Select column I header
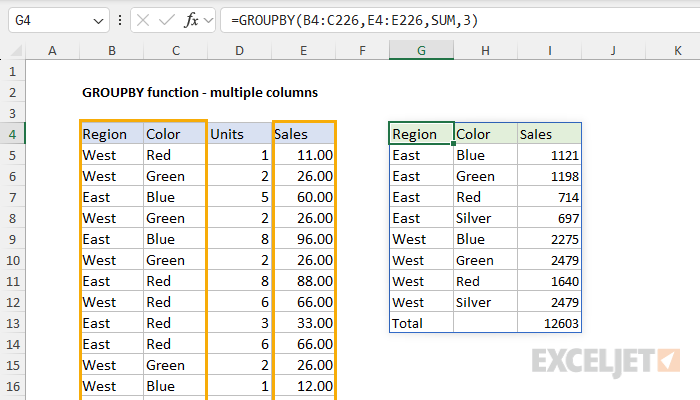This screenshot has height=400, width=700. [550, 50]
